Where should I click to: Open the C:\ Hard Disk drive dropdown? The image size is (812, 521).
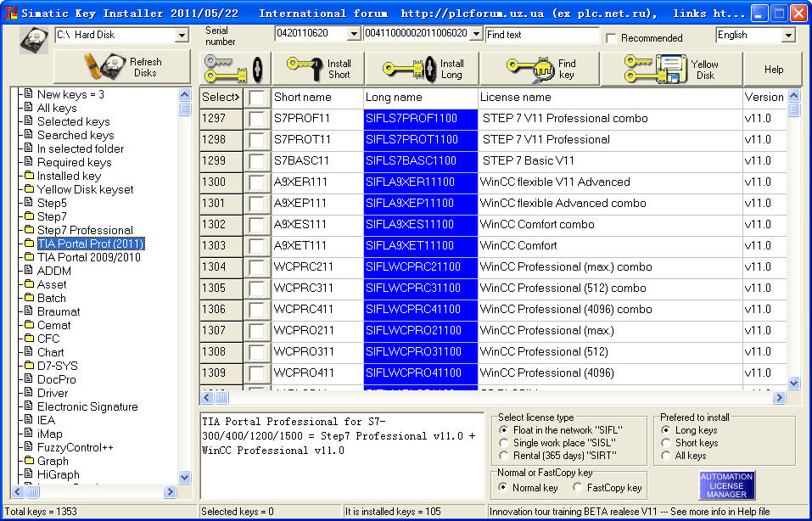click(182, 36)
